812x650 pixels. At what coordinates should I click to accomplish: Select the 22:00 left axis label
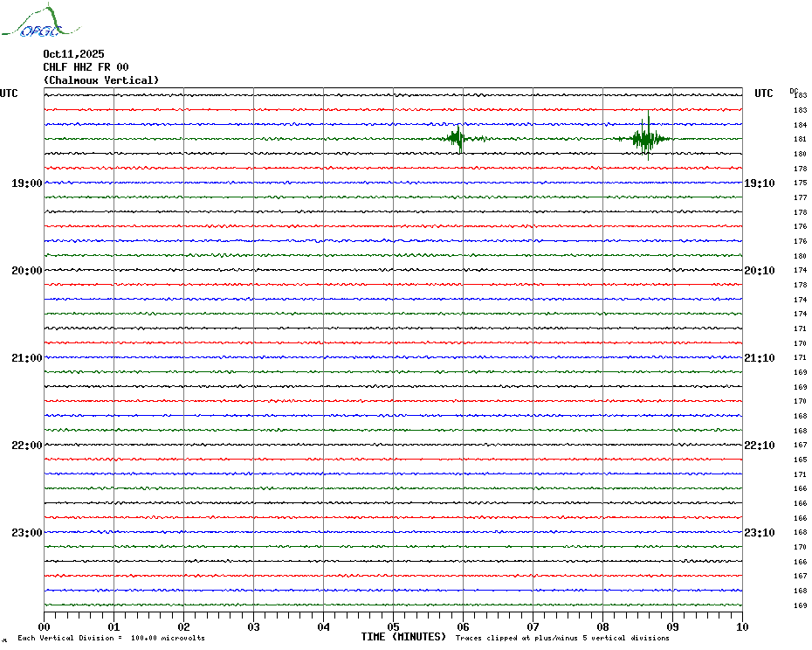[x=27, y=446]
